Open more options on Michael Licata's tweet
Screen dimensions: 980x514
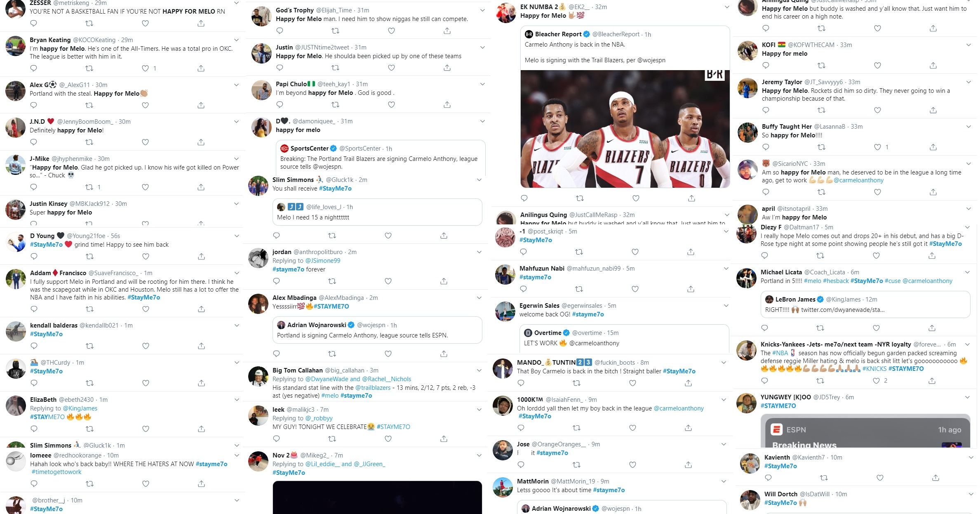coord(967,272)
